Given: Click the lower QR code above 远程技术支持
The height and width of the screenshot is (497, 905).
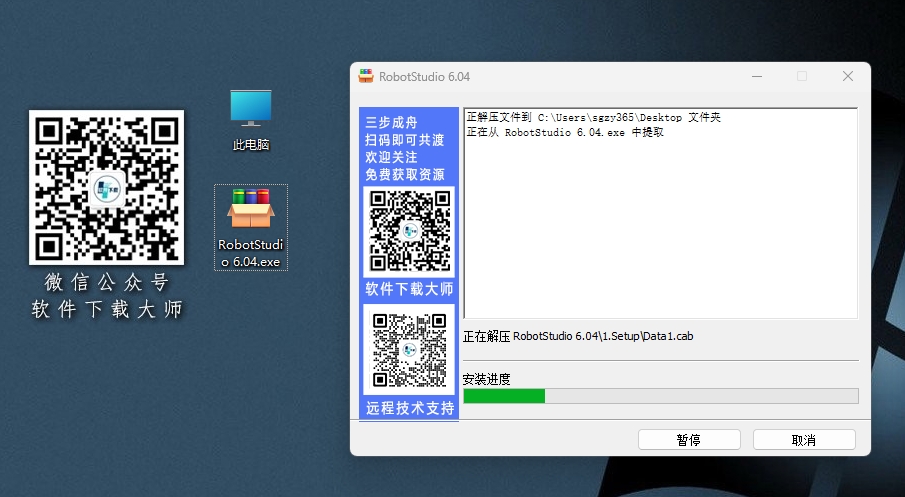Looking at the screenshot, I should [409, 350].
